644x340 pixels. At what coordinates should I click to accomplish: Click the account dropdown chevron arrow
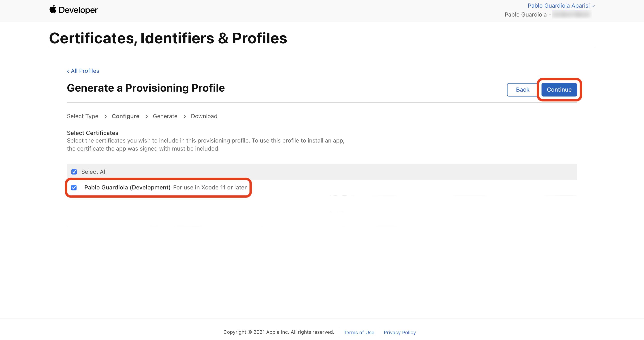pos(593,6)
